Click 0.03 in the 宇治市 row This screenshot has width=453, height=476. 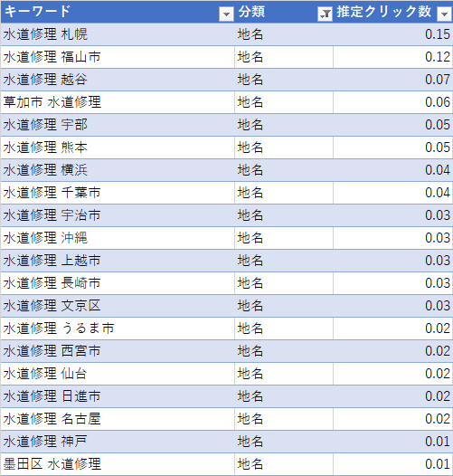pyautogui.click(x=438, y=215)
